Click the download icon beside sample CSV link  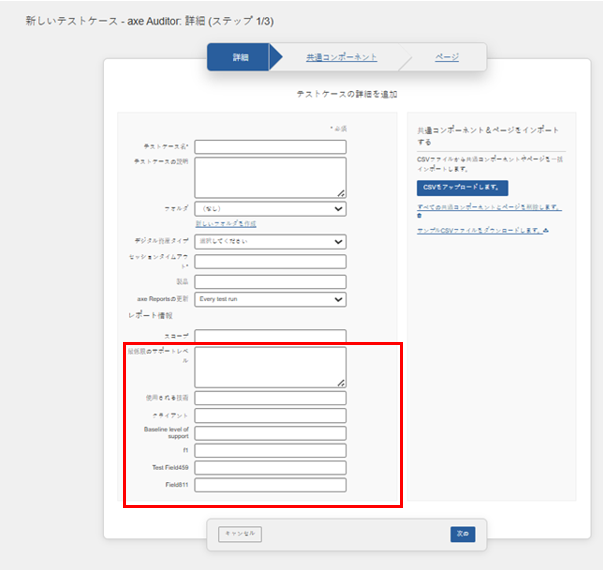coord(548,230)
